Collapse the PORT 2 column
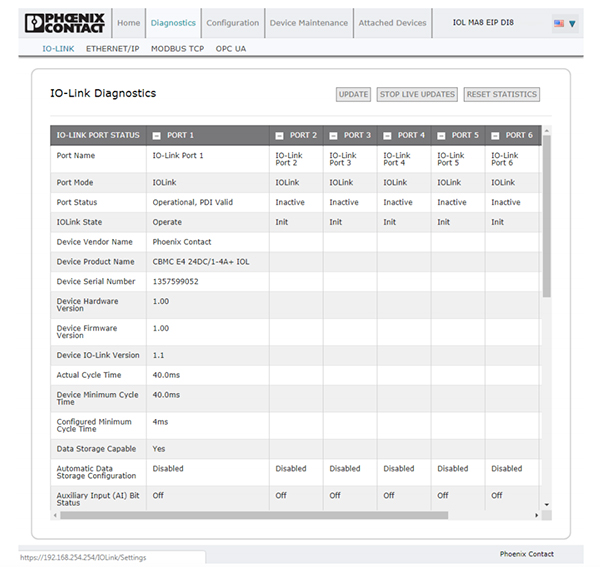 point(279,135)
